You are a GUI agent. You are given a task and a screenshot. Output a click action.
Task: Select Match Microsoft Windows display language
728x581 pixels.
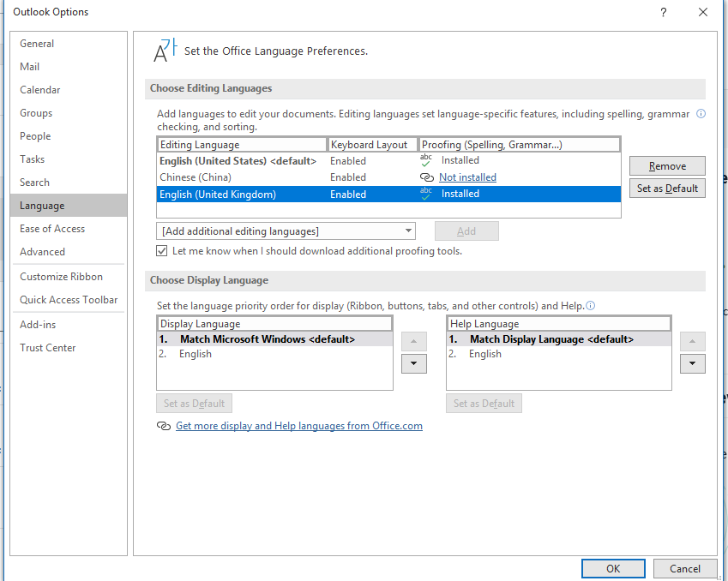275,339
